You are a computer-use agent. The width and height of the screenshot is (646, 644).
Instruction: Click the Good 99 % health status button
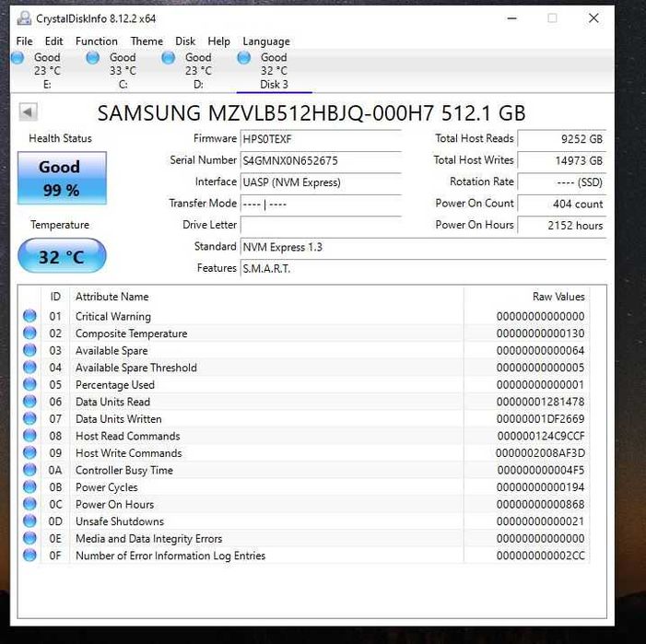coord(62,178)
